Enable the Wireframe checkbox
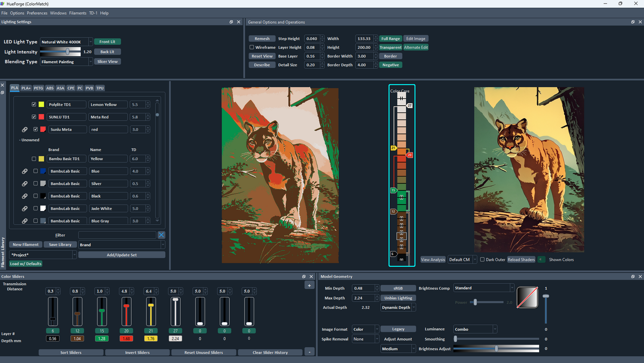The height and width of the screenshot is (363, 644). (252, 47)
